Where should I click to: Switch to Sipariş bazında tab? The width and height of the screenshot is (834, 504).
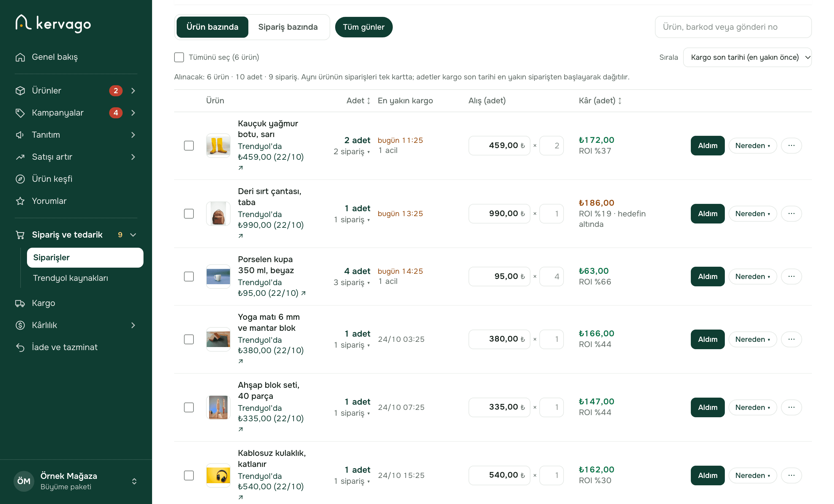288,27
